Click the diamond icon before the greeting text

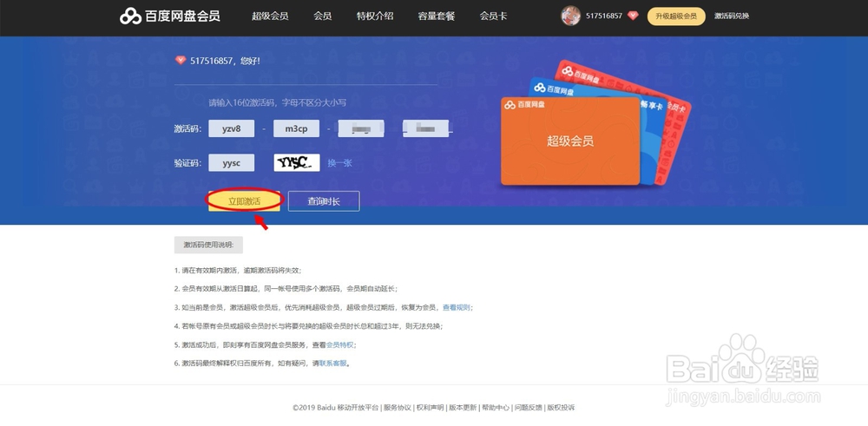[181, 61]
